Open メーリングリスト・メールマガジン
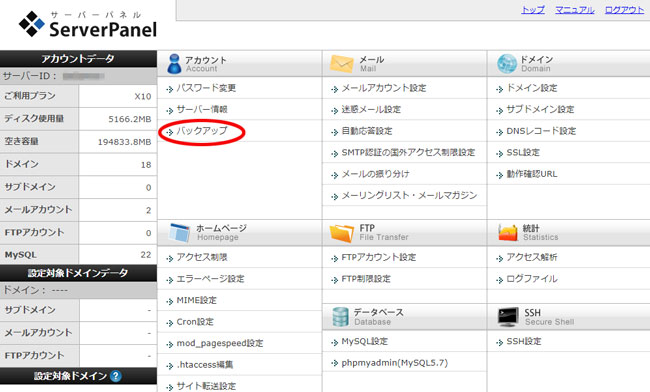Screen dimensions: 650x392 click(x=409, y=196)
